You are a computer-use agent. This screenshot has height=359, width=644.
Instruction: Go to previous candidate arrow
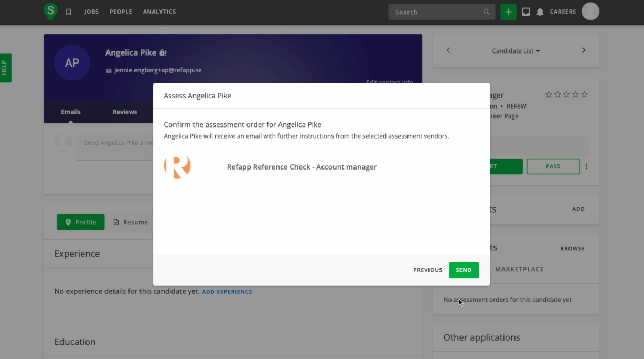tap(448, 50)
